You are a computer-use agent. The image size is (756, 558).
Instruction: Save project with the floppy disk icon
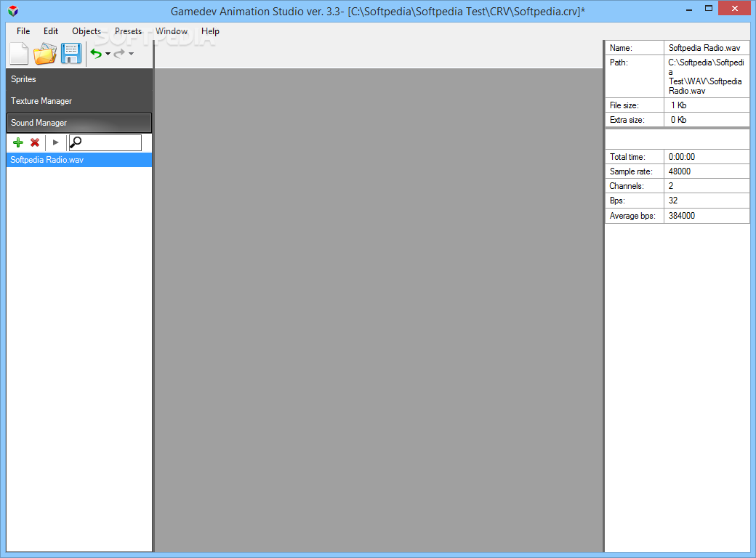[x=71, y=54]
